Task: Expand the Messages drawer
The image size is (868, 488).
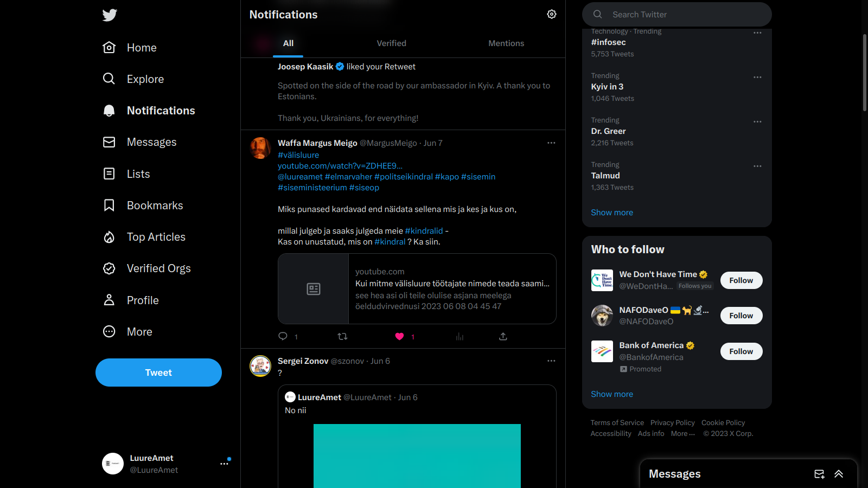Action: 839,474
